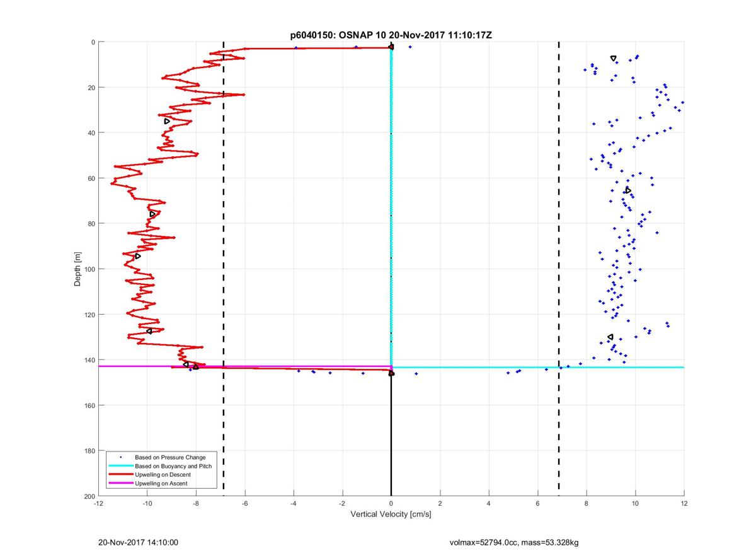Image resolution: width=756 pixels, height=558 pixels.
Task: Click the plot title 'p6040150: OSNAP 10 20-Nov-2017 11:10:17Z'
Action: tap(391, 36)
